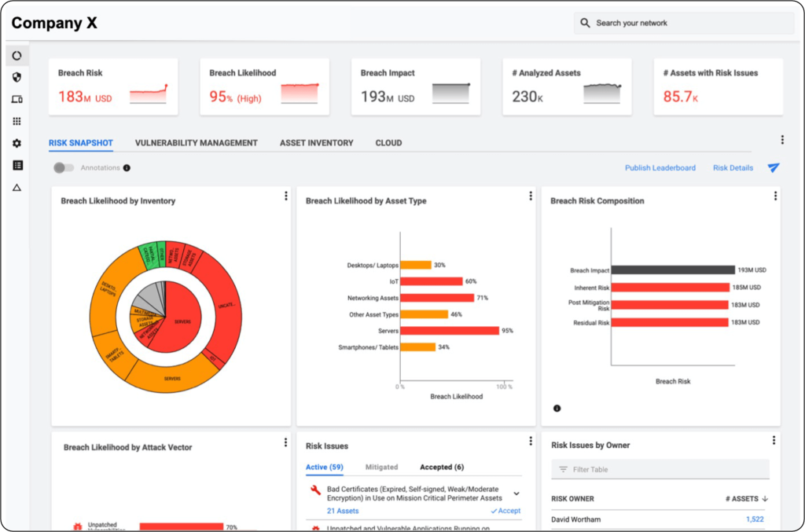Expand the Bad Certificates risk issue chevron

516,493
